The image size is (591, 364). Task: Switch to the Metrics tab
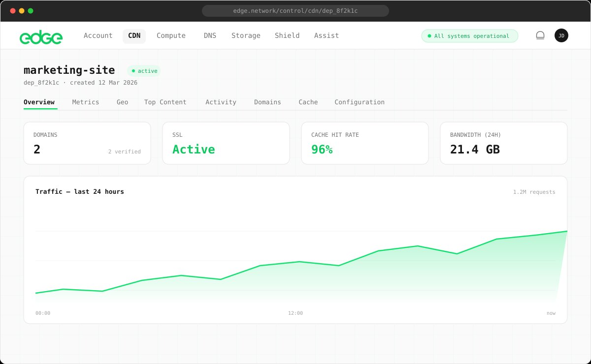click(86, 102)
